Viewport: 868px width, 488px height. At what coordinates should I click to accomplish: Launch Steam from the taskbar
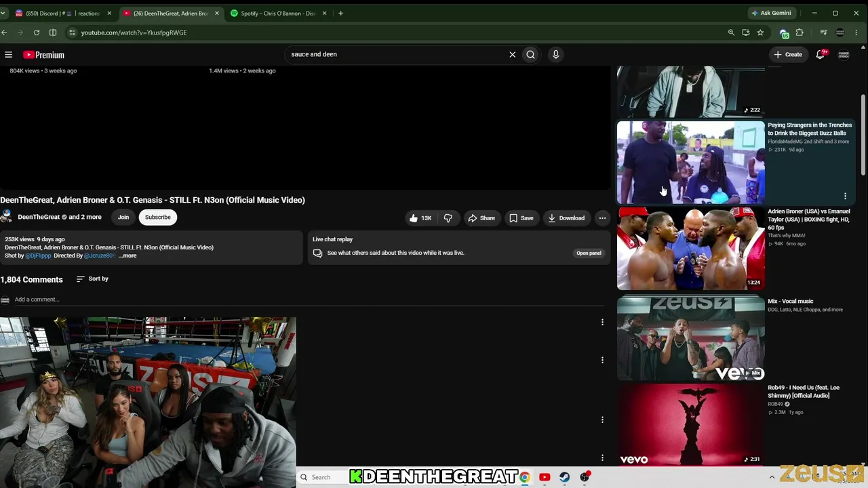coord(564,477)
